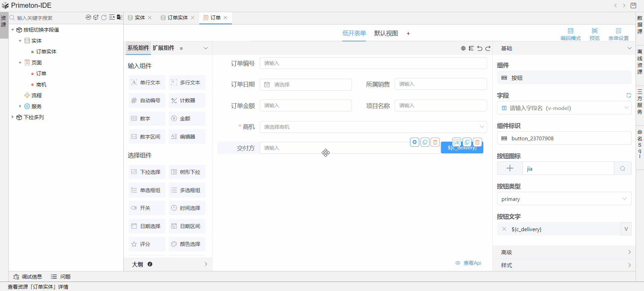Image resolution: width=644 pixels, height=291 pixels.
Task: Select the 默认视图 tab
Action: pyautogui.click(x=386, y=33)
